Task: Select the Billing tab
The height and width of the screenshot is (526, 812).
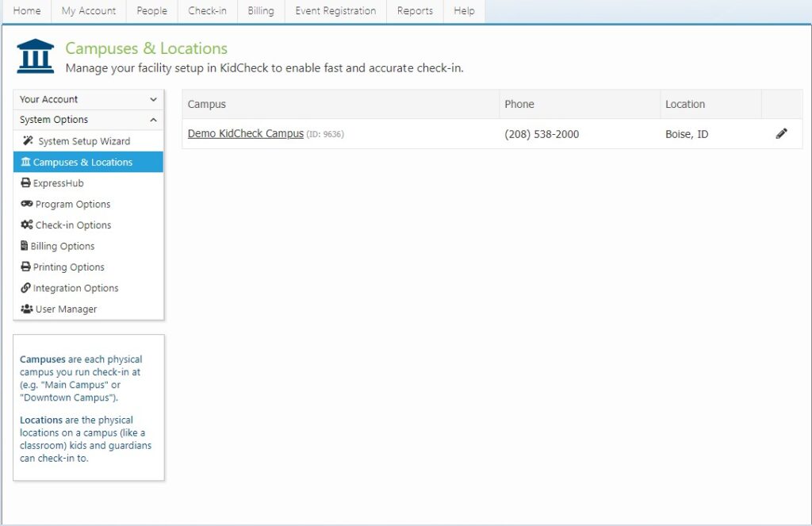Action: click(261, 11)
